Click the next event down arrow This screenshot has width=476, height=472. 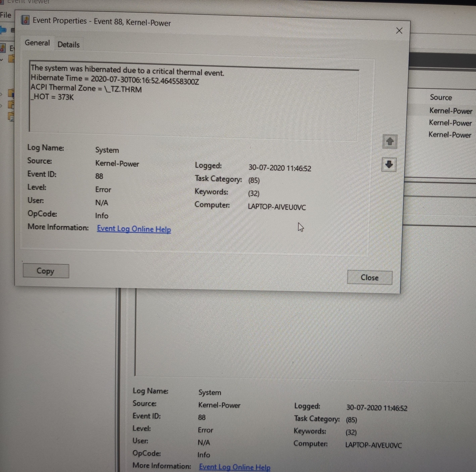(389, 164)
